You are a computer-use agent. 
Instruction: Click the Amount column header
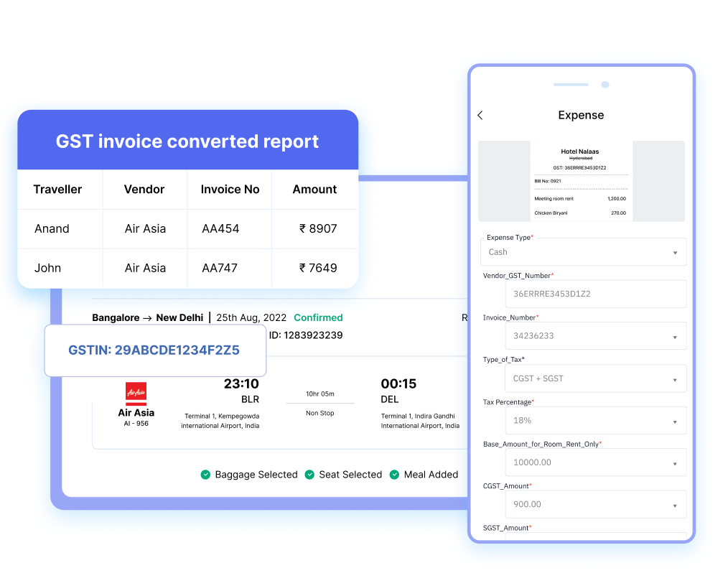coord(314,190)
